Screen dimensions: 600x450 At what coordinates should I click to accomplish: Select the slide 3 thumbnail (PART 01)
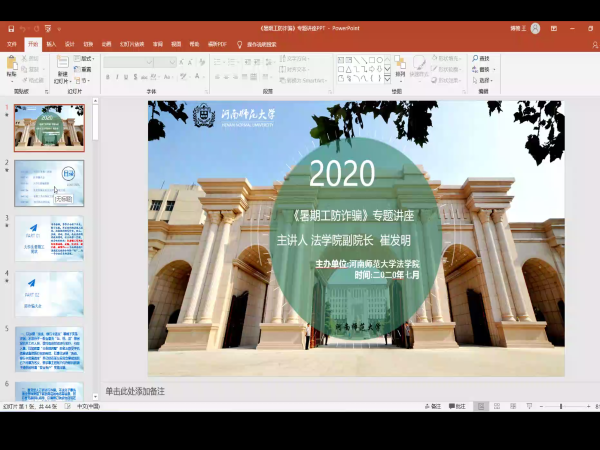click(x=49, y=238)
